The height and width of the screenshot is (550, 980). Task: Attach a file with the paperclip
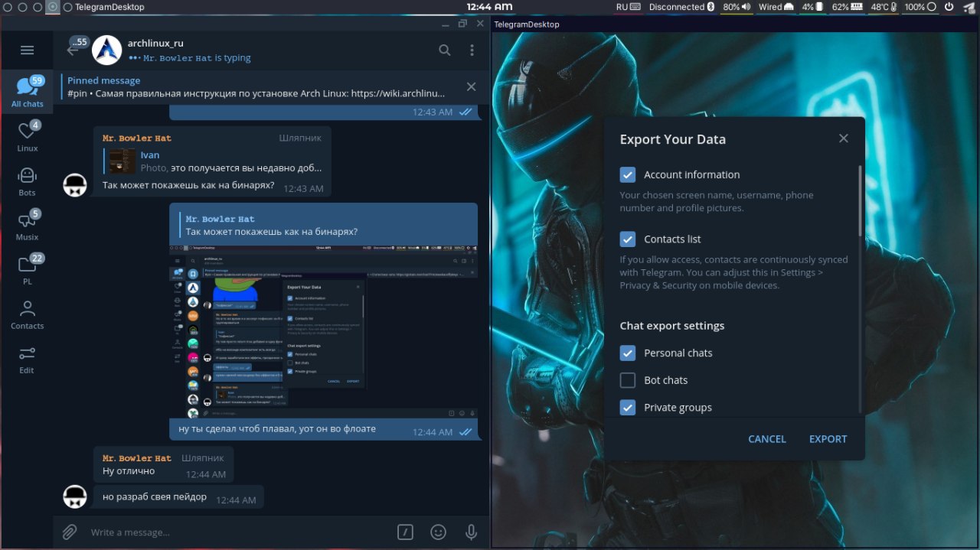(70, 532)
